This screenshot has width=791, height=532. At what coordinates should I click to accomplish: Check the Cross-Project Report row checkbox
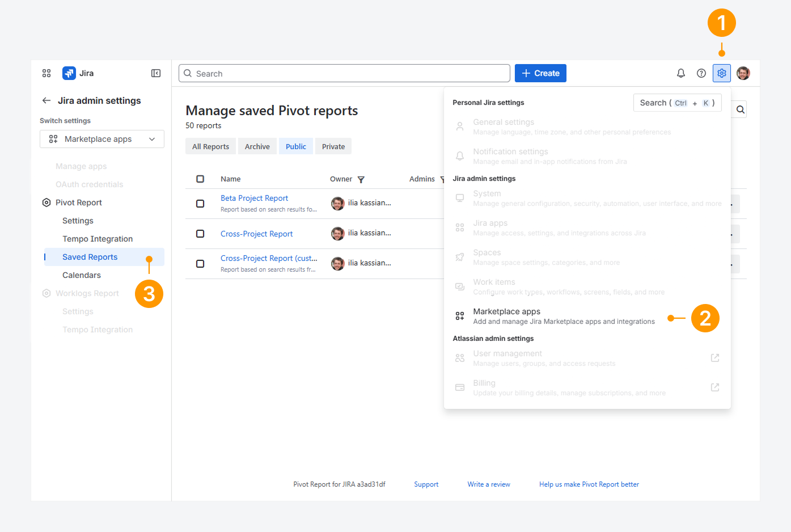tap(200, 234)
